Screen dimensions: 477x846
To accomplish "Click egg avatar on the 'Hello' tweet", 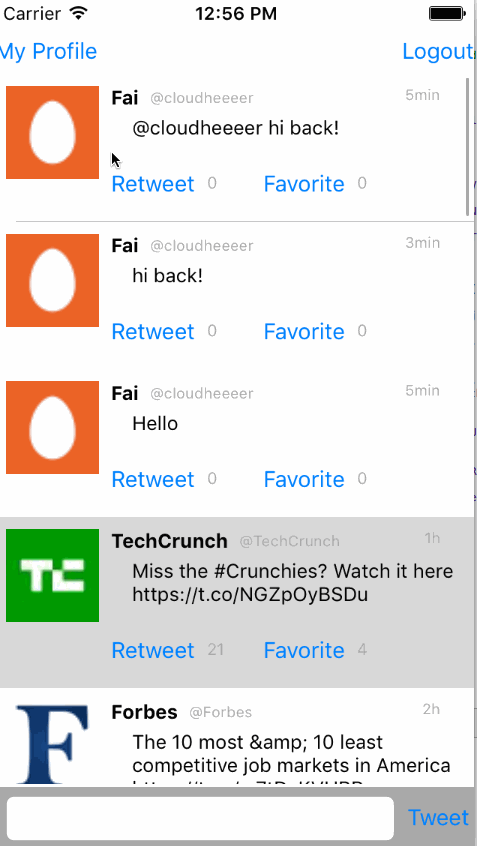I will [52, 427].
